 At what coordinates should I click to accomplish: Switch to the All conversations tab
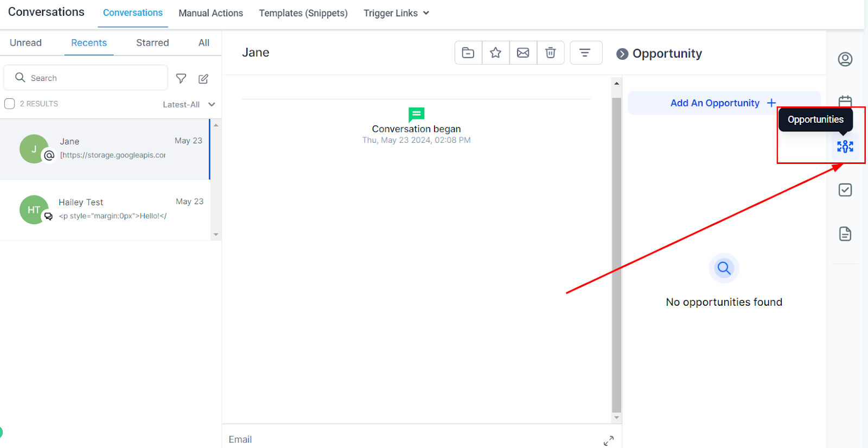coord(204,43)
